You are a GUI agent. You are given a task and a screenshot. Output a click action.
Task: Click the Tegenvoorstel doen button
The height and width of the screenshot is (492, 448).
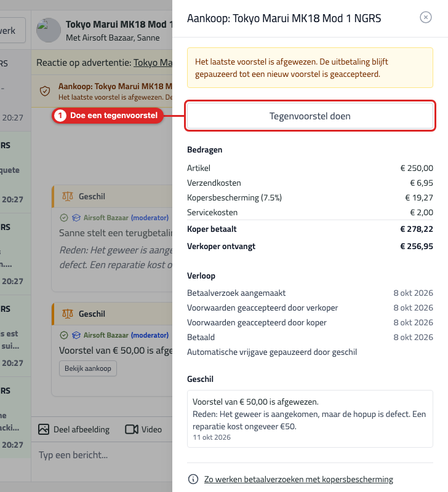point(310,116)
